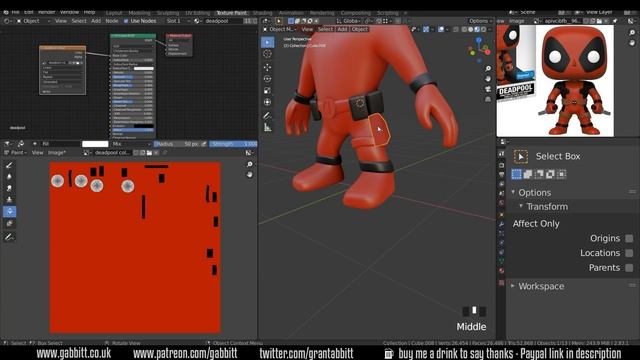
Task: Activate the Rotate tool in the 3D viewport
Action: point(267,79)
